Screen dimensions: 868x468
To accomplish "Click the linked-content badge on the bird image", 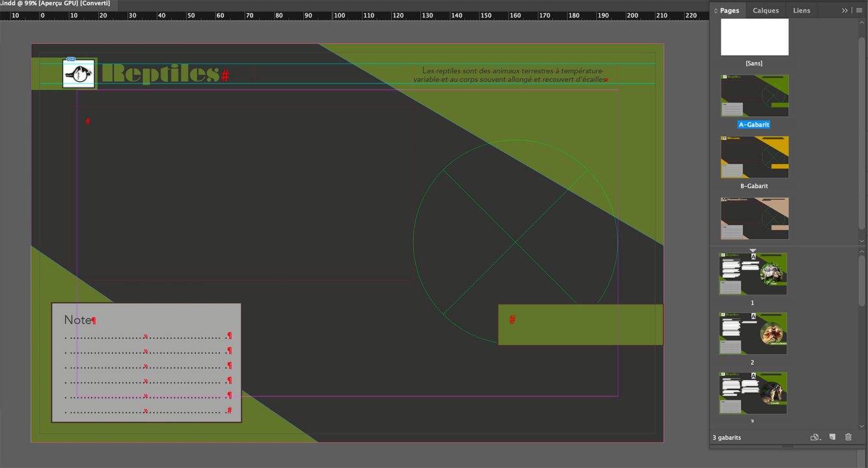I will point(71,59).
